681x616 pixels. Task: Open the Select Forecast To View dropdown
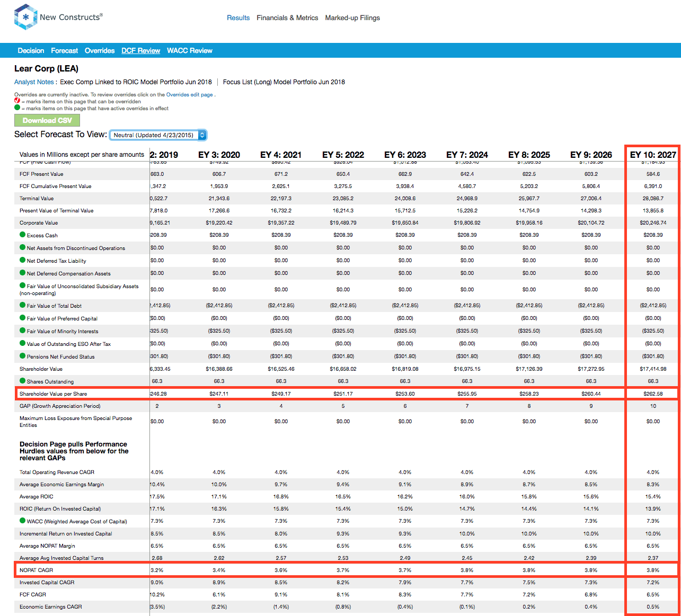[158, 135]
